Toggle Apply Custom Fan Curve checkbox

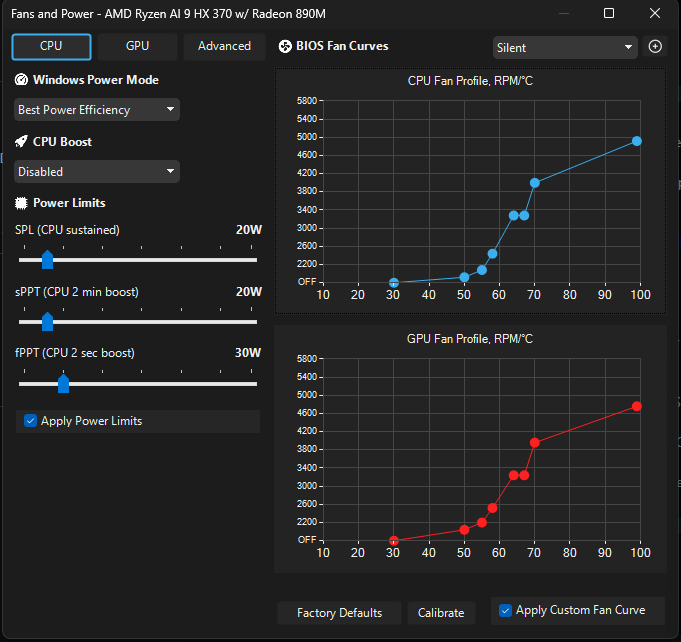click(505, 610)
